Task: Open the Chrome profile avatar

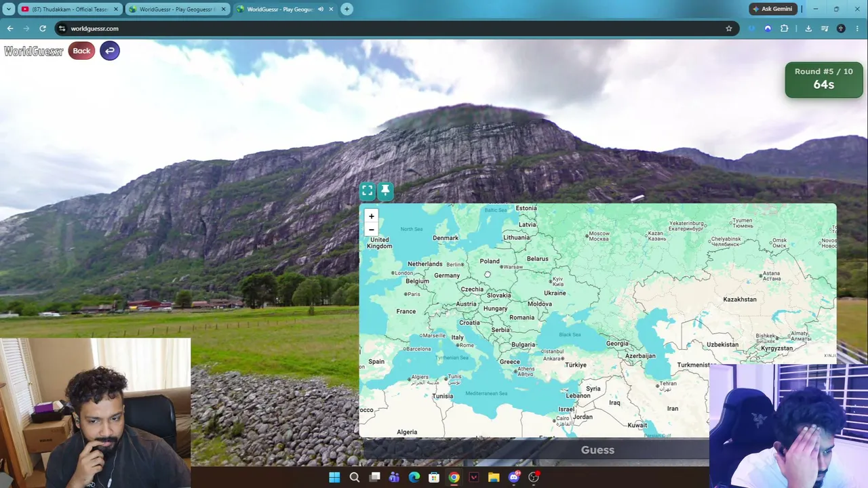Action: click(x=841, y=28)
